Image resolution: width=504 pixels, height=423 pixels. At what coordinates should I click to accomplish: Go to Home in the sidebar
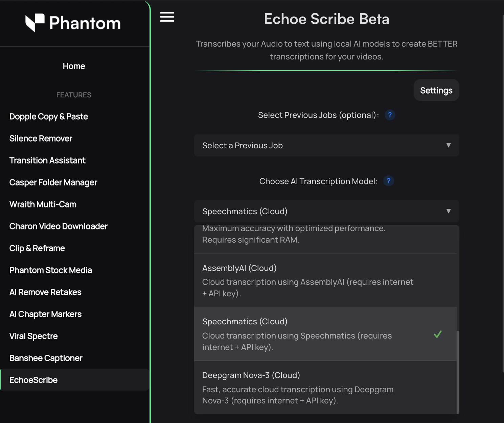click(x=74, y=66)
